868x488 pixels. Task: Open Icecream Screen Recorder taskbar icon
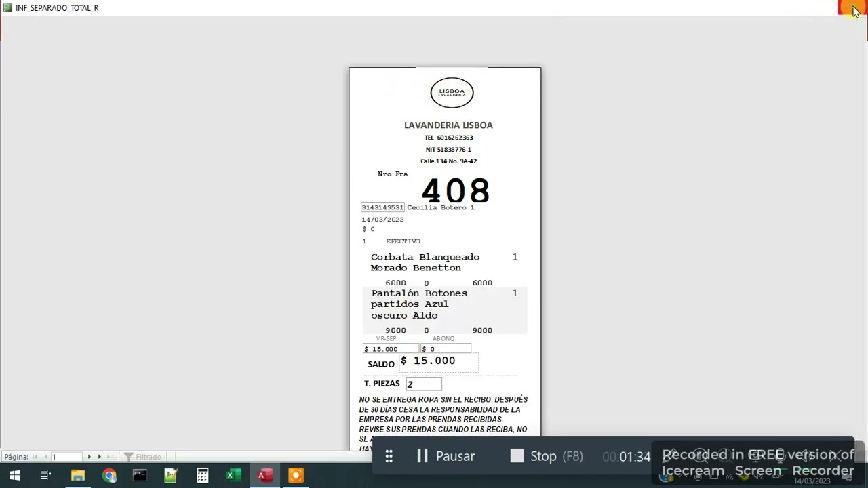[296, 476]
